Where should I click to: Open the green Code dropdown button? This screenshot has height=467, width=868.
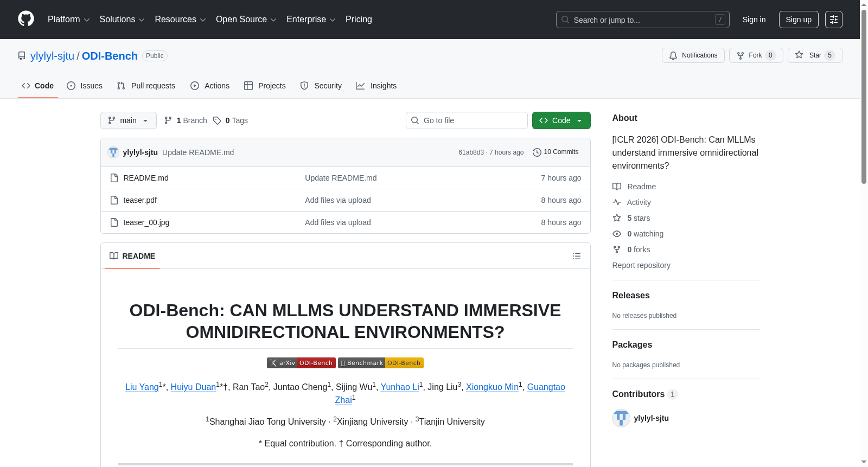(x=561, y=120)
